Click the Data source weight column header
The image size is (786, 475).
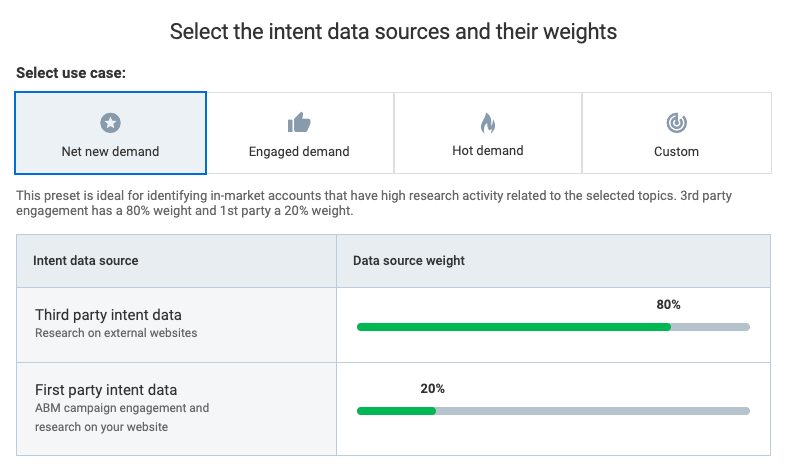pos(408,261)
